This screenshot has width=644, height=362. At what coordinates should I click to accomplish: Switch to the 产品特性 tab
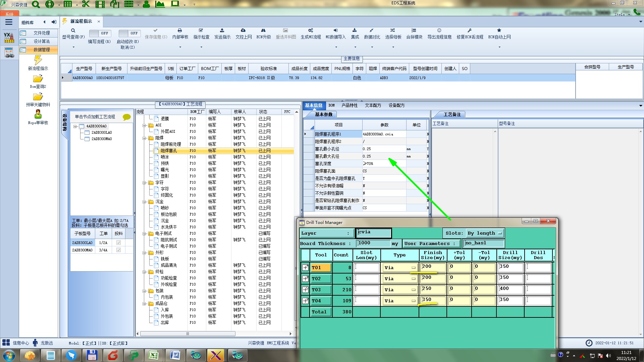(x=350, y=105)
